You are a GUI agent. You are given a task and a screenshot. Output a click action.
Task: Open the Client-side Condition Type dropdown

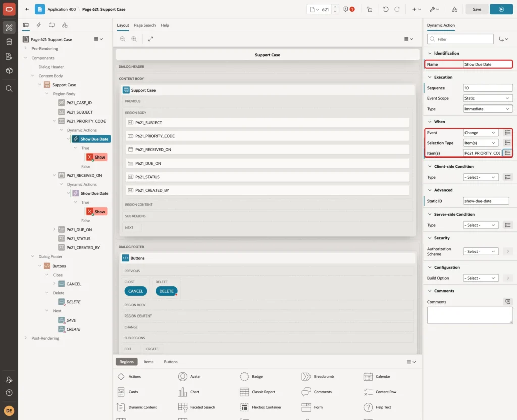481,177
